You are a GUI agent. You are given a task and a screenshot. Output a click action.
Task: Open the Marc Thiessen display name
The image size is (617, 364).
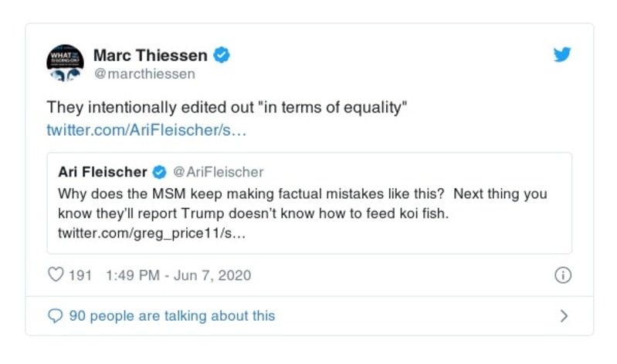[150, 56]
